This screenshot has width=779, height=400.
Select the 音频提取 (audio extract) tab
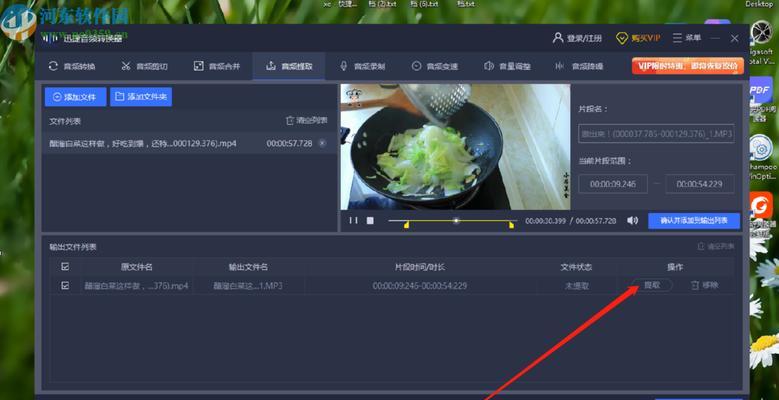click(x=289, y=66)
